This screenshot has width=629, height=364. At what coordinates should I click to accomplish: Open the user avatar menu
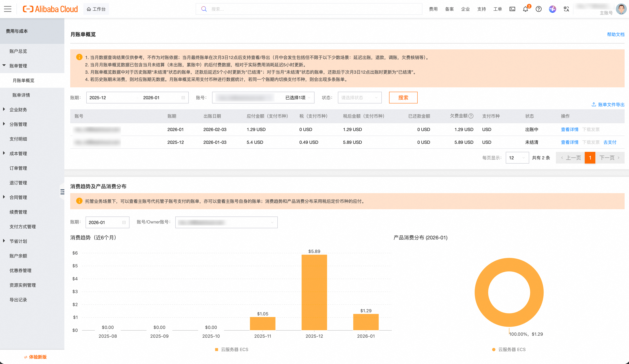click(x=621, y=9)
